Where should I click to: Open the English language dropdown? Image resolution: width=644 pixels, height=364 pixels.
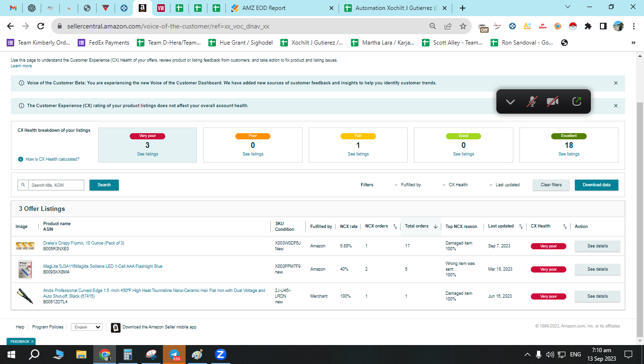tap(87, 327)
